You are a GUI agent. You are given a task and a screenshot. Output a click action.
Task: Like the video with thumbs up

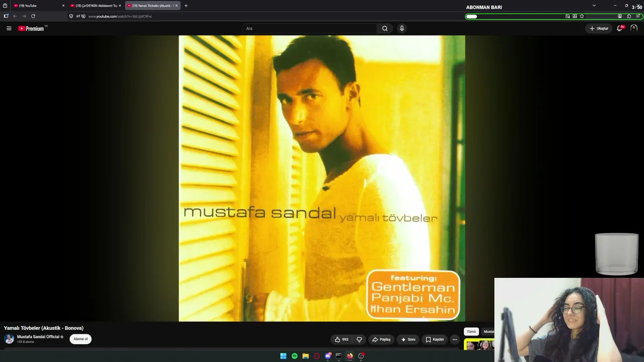(342, 339)
